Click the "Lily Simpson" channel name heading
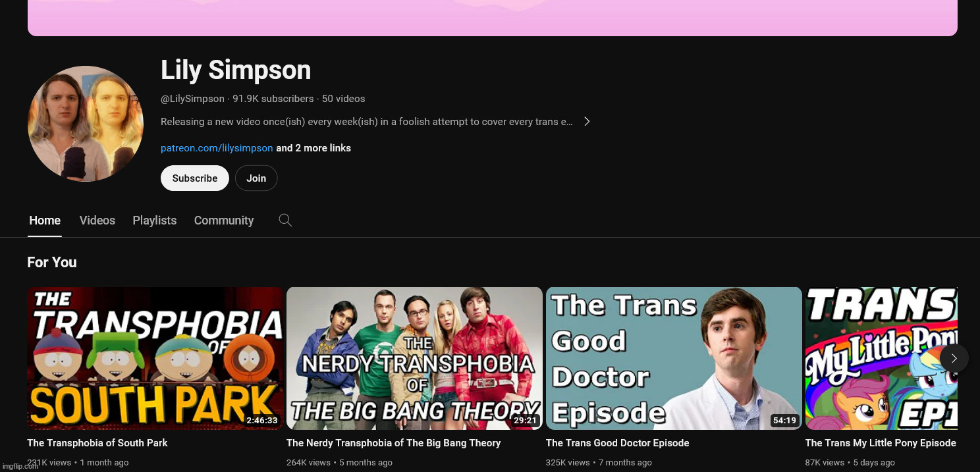 [236, 70]
